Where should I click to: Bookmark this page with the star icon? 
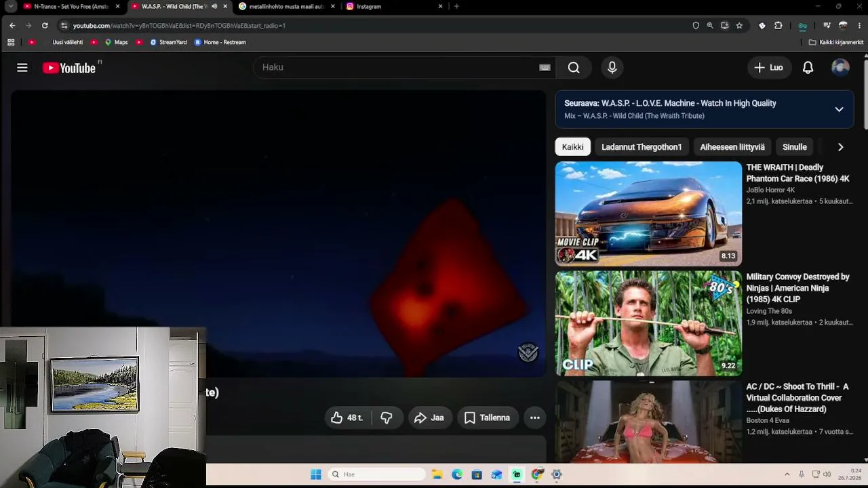pos(739,26)
